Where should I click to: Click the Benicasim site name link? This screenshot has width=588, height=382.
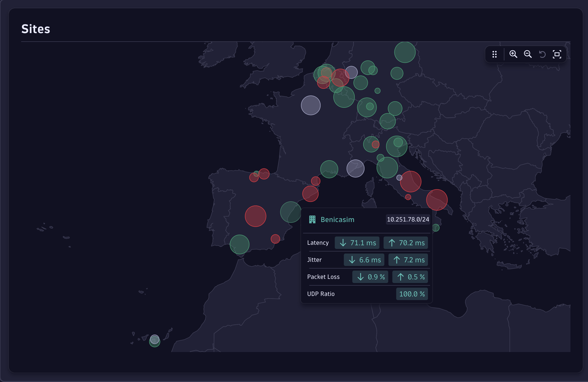[337, 219]
